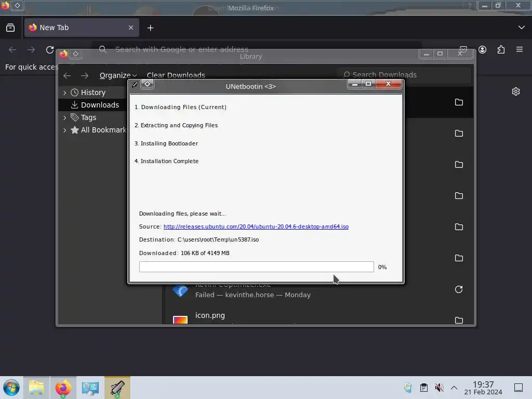Close the New Tab tab
532x399 pixels.
[131, 28]
